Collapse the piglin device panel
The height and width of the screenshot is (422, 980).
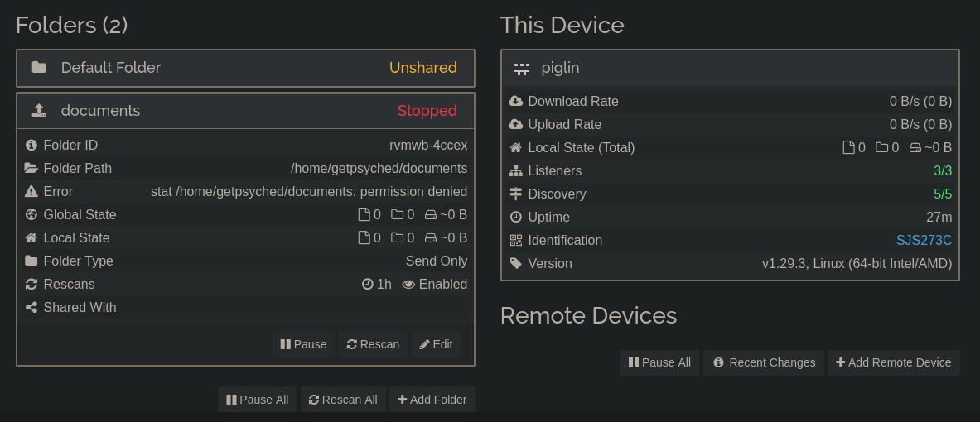click(x=730, y=68)
